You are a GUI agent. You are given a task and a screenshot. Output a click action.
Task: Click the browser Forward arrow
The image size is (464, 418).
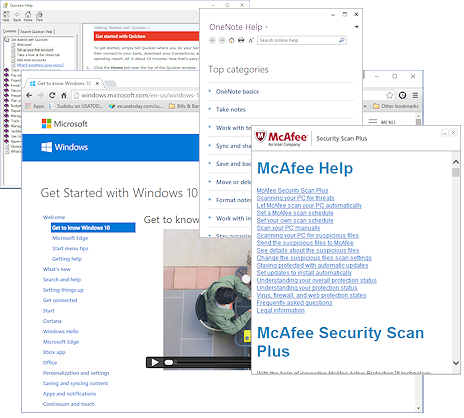tap(41, 95)
